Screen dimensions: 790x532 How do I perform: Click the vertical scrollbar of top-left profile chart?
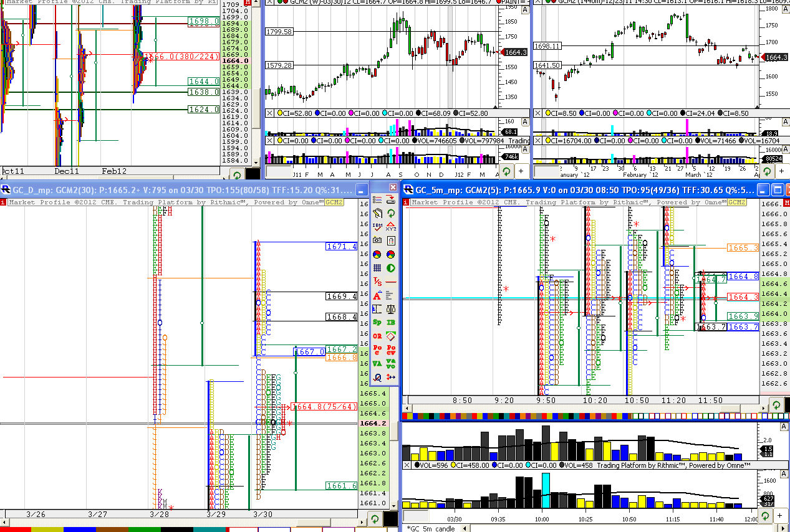click(255, 83)
